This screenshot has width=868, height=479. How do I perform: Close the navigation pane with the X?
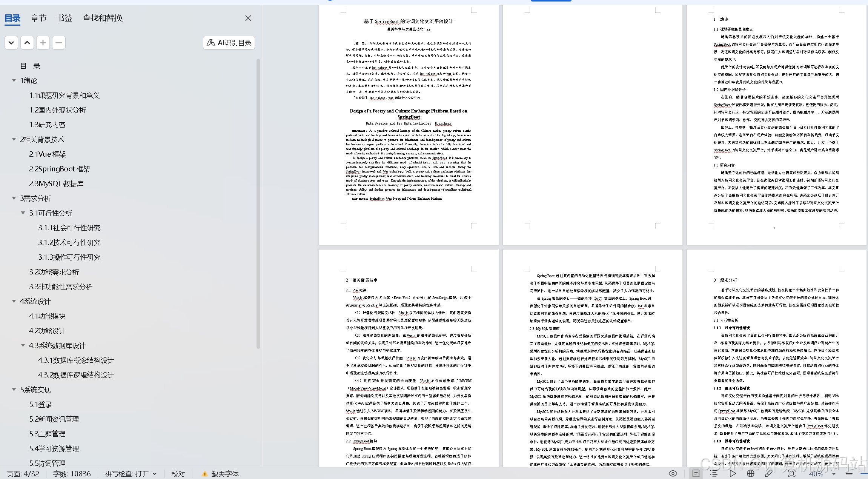coord(248,18)
